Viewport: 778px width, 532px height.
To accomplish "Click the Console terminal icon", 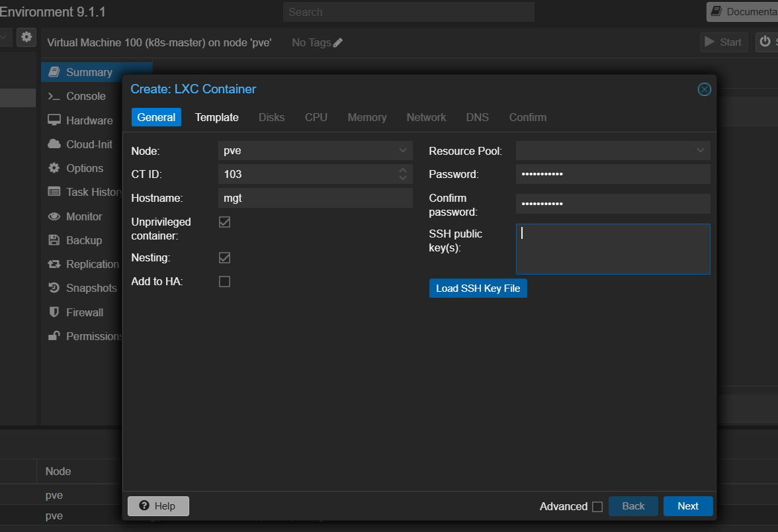I will [54, 97].
